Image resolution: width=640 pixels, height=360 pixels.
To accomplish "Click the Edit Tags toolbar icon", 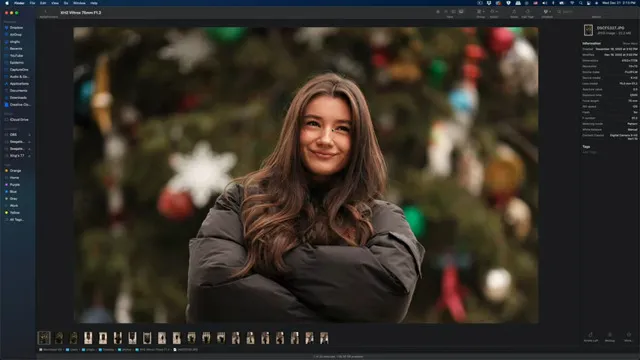I will pyautogui.click(x=527, y=12).
